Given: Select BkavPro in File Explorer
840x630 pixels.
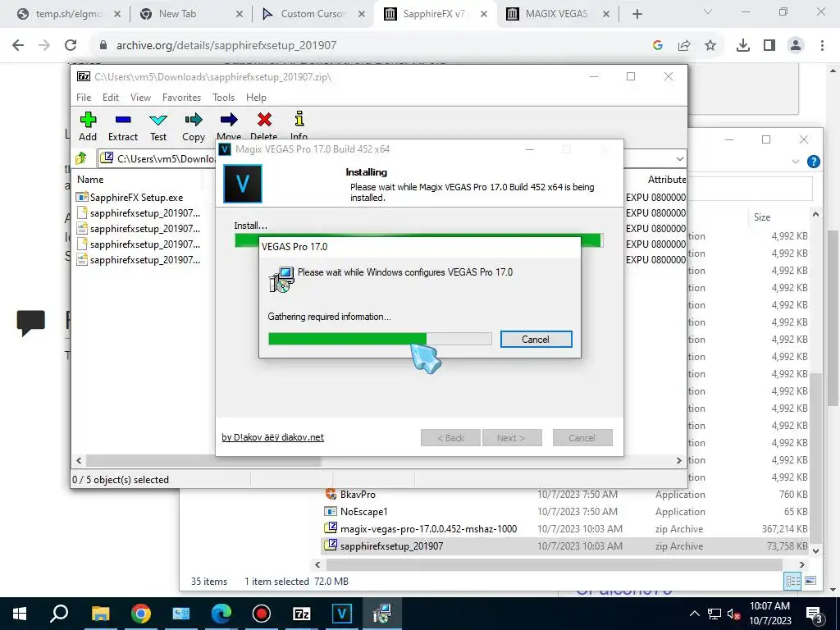Looking at the screenshot, I should point(358,495).
